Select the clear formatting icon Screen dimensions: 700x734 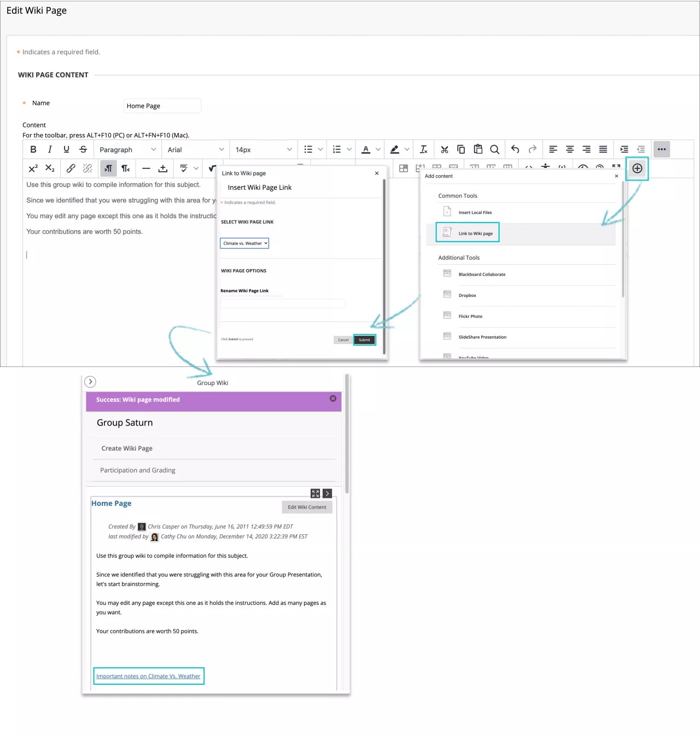(x=423, y=149)
